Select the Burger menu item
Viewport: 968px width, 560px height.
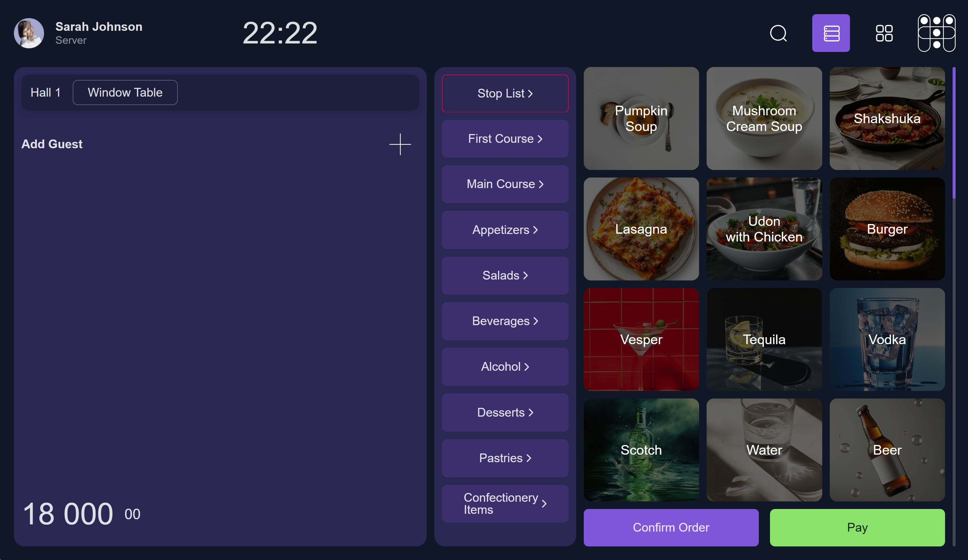pyautogui.click(x=887, y=229)
